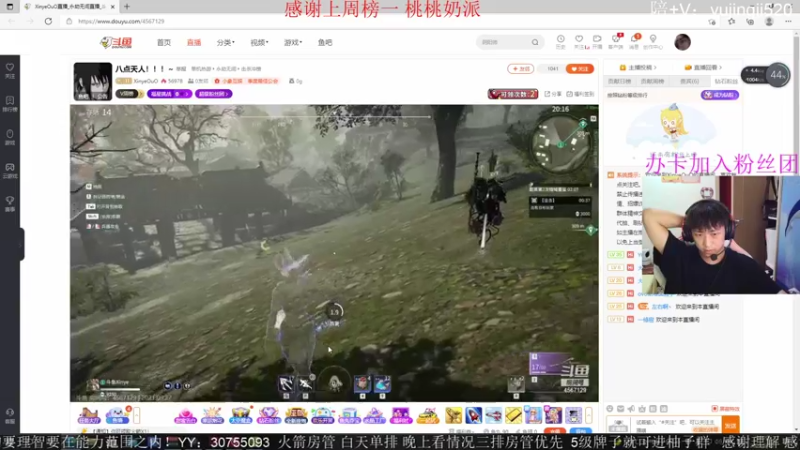Image resolution: width=800 pixels, height=450 pixels.
Task: Select the 贡献周榜 weekly ranking tab
Action: [x=653, y=81]
